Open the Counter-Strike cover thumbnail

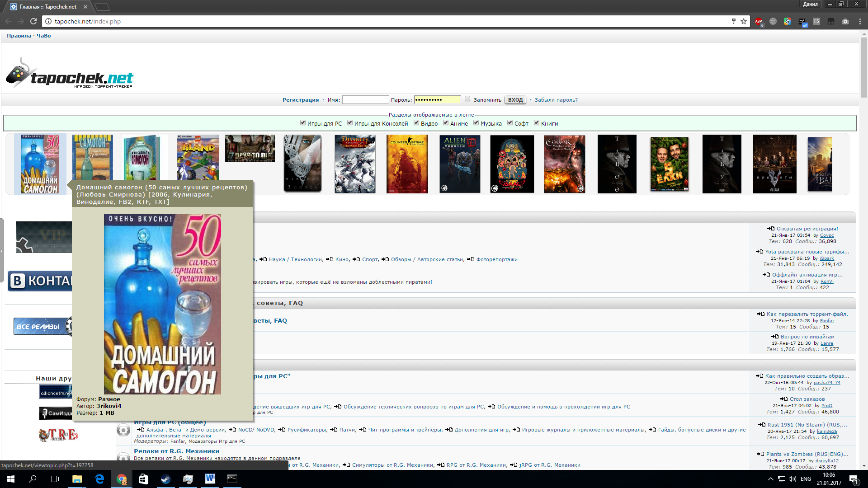click(407, 164)
